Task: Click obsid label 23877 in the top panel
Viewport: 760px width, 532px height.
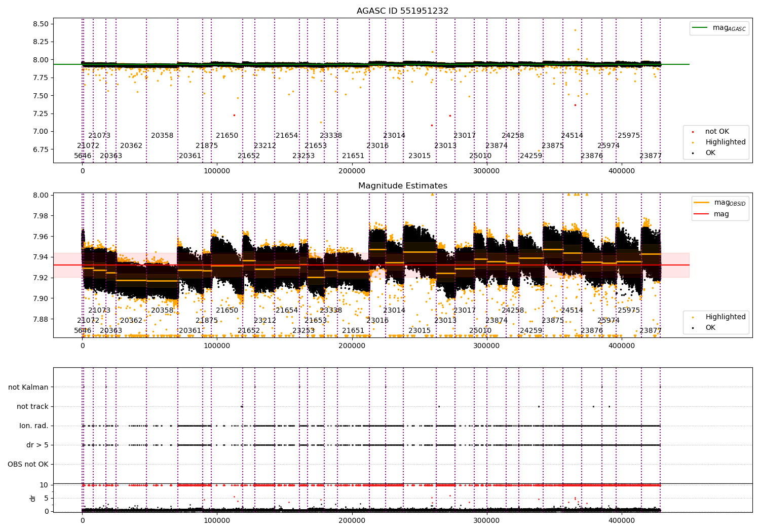Action: (651, 156)
